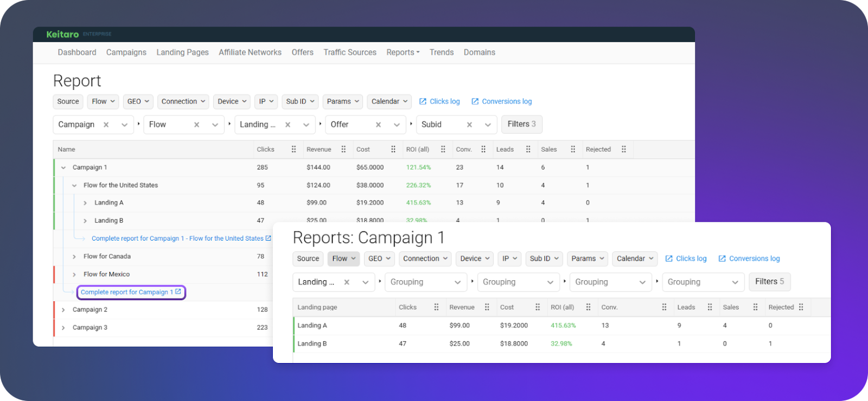This screenshot has height=401, width=868.
Task: Click Rejected column drag handle in Report table
Action: click(624, 150)
